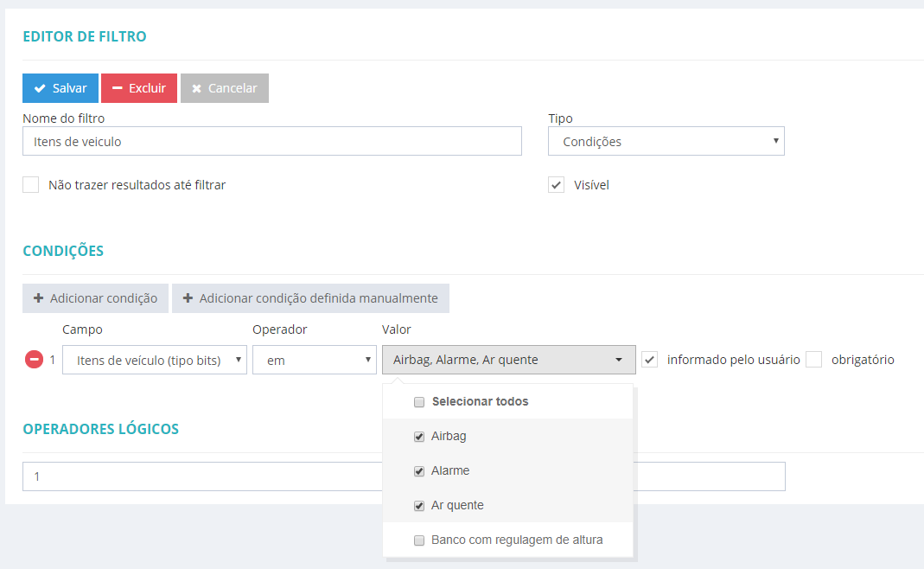Uncheck the Alarme option
Image resolution: width=924 pixels, height=569 pixels.
(419, 471)
